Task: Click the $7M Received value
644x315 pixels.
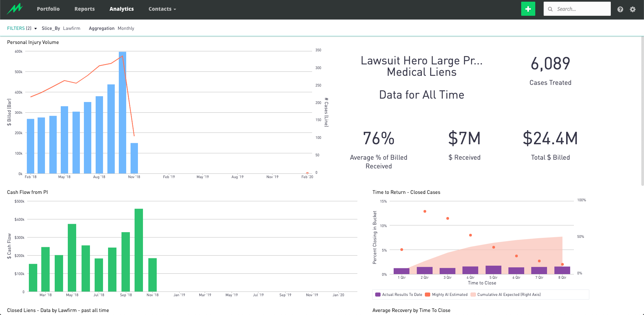Action: (464, 138)
